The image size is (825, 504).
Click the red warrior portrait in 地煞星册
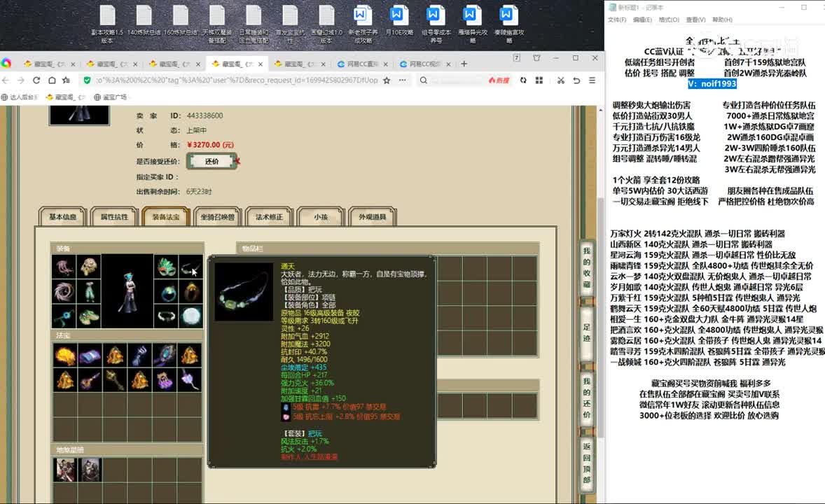64,470
